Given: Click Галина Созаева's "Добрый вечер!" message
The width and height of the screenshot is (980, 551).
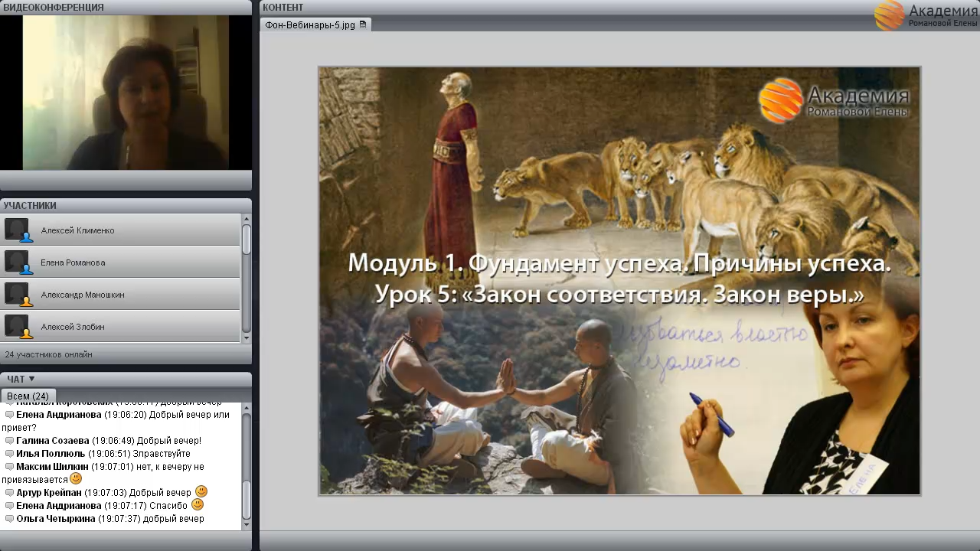Looking at the screenshot, I should tap(169, 441).
